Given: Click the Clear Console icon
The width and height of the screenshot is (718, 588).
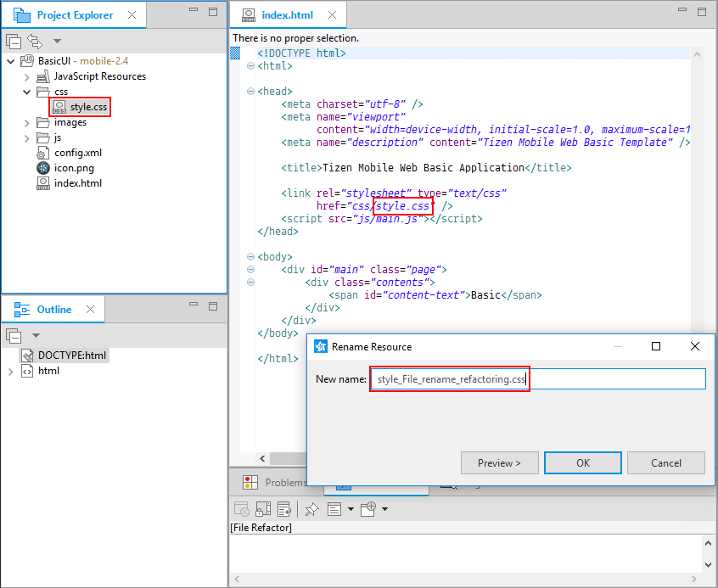Looking at the screenshot, I should tap(241, 508).
